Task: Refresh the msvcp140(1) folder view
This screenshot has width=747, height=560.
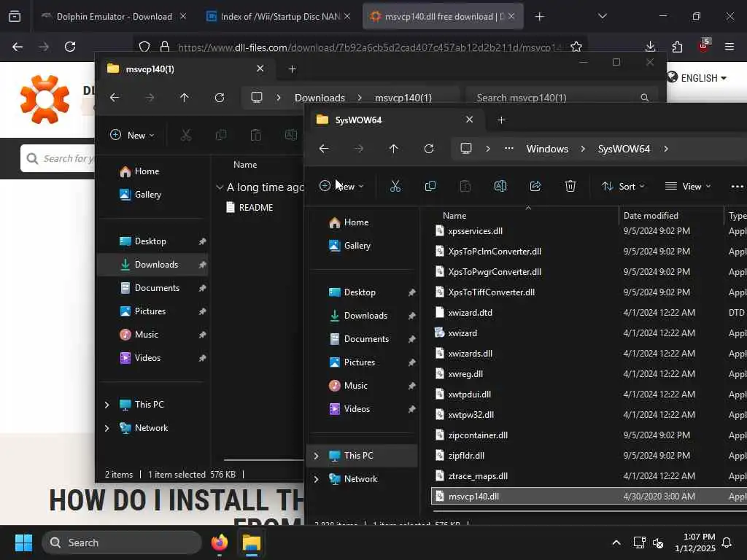Action: (220, 98)
